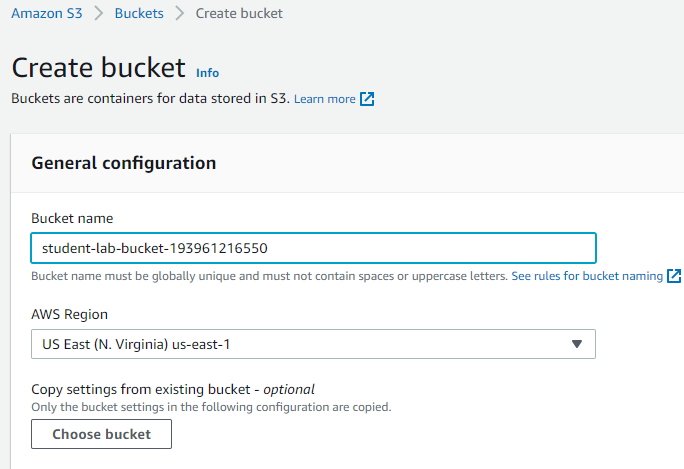Click the external link icon after bucket naming rules
The width and height of the screenshot is (684, 469).
tap(674, 276)
